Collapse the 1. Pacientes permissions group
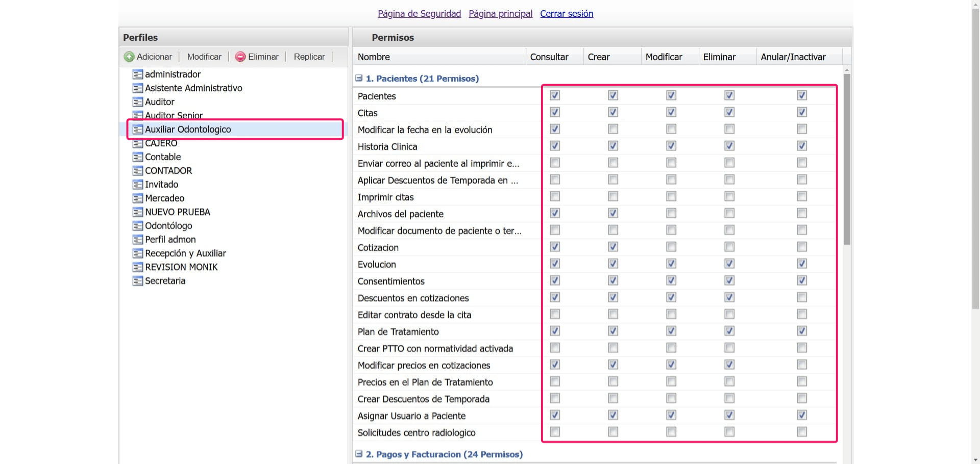The width and height of the screenshot is (980, 464). click(359, 79)
